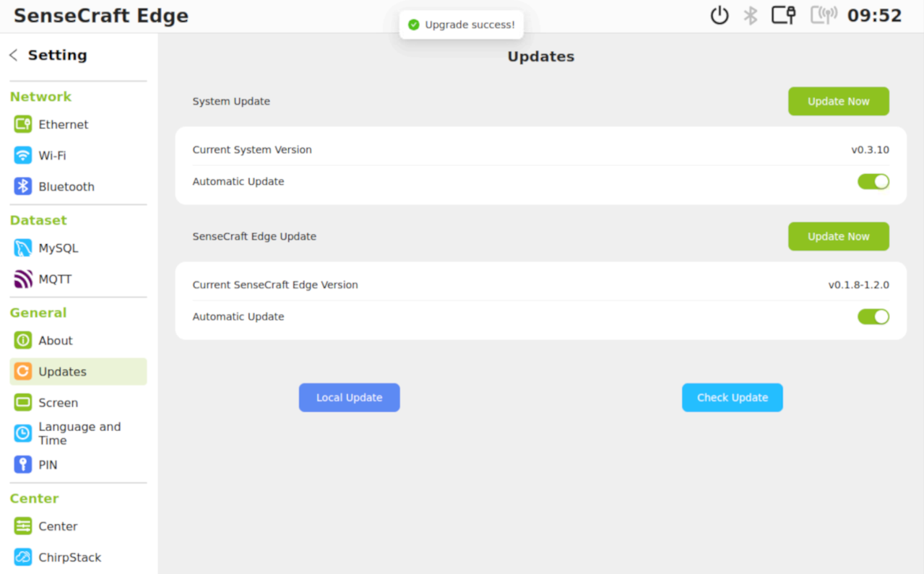This screenshot has width=924, height=574.
Task: Click the PIN key icon
Action: (x=23, y=464)
